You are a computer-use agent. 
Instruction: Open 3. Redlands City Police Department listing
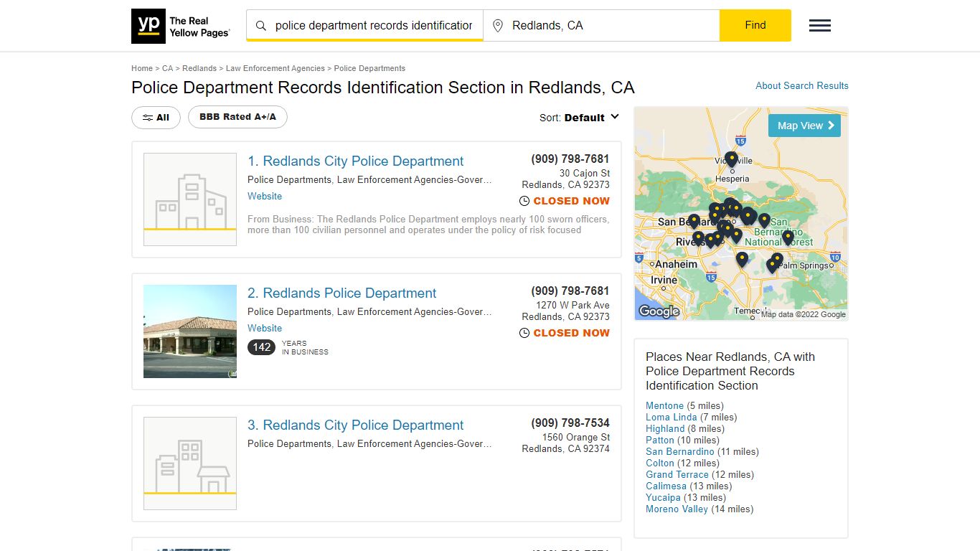pos(356,425)
